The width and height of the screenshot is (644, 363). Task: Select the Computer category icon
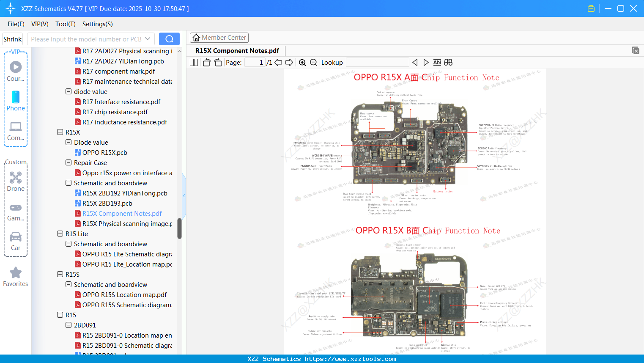tap(16, 131)
